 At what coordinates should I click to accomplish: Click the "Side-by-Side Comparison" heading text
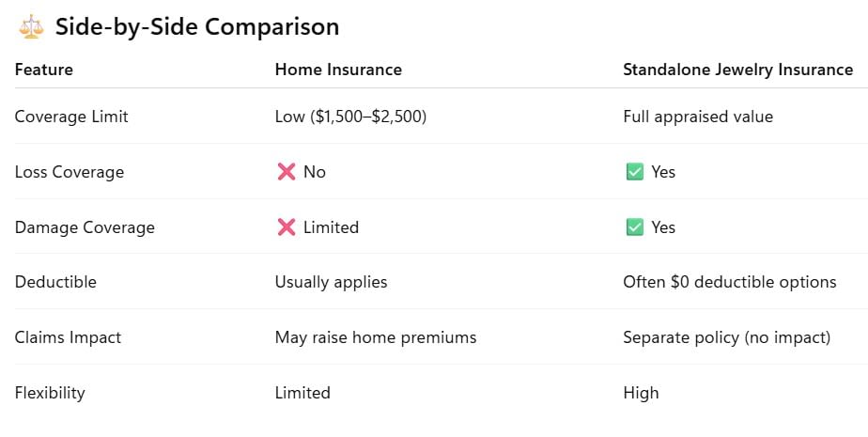point(197,27)
